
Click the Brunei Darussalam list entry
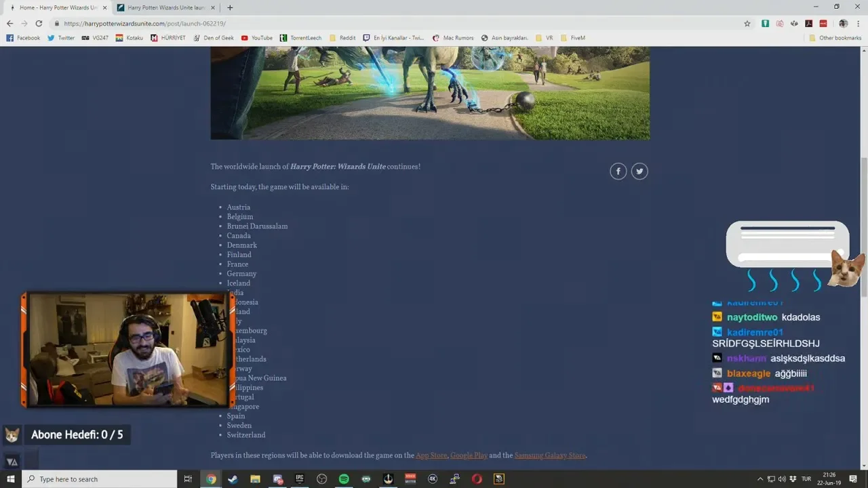pyautogui.click(x=257, y=226)
